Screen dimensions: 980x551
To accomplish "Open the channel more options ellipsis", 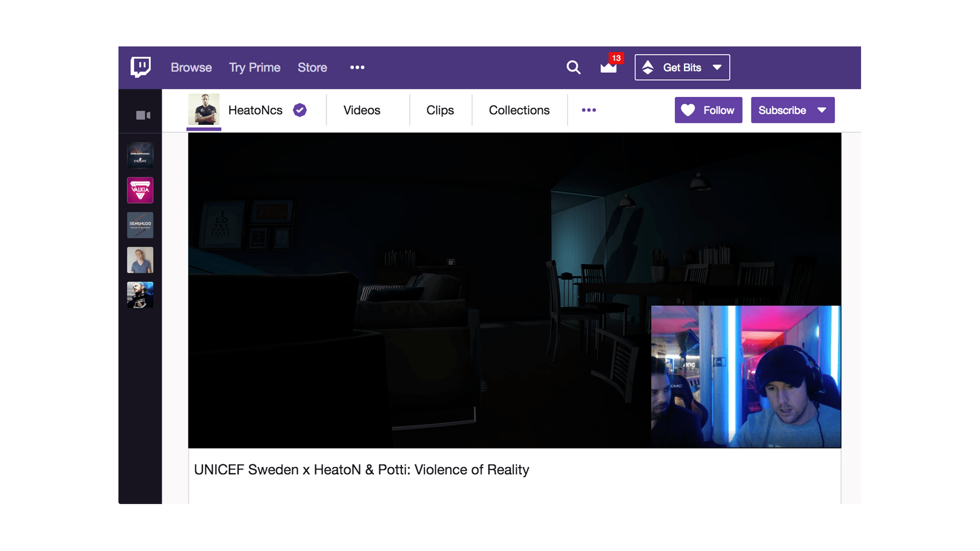I will click(x=589, y=110).
